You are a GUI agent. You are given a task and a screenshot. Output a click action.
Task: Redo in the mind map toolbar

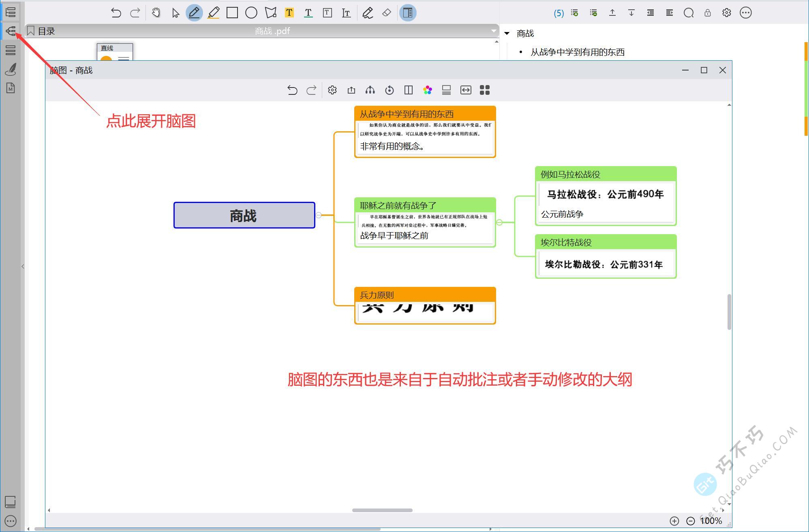click(x=311, y=90)
